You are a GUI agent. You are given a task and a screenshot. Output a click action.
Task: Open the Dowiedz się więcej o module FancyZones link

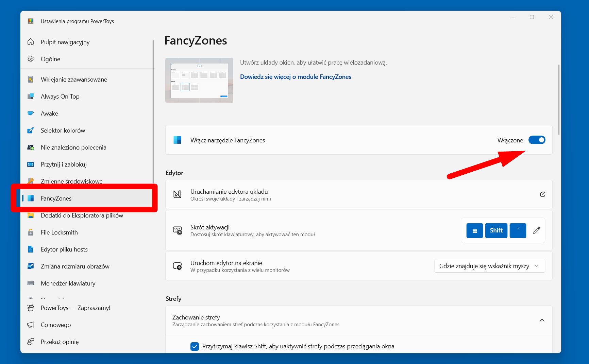[x=296, y=76]
